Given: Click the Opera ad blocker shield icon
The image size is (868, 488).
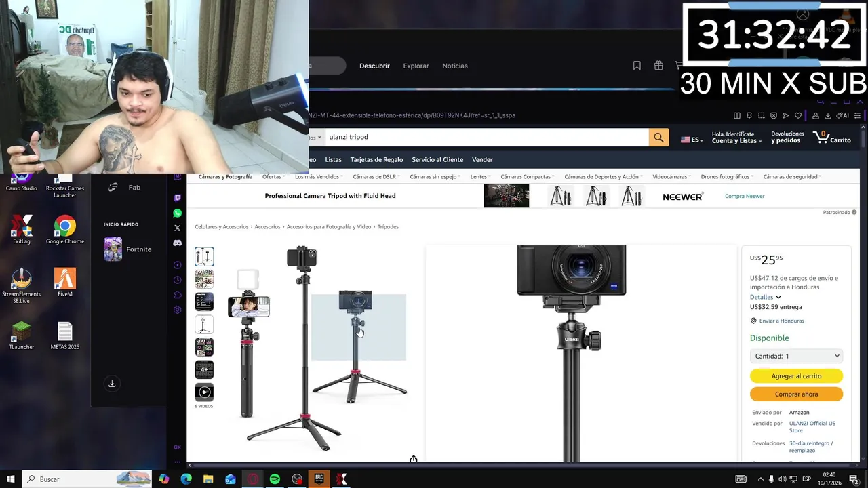Looking at the screenshot, I should [774, 116].
